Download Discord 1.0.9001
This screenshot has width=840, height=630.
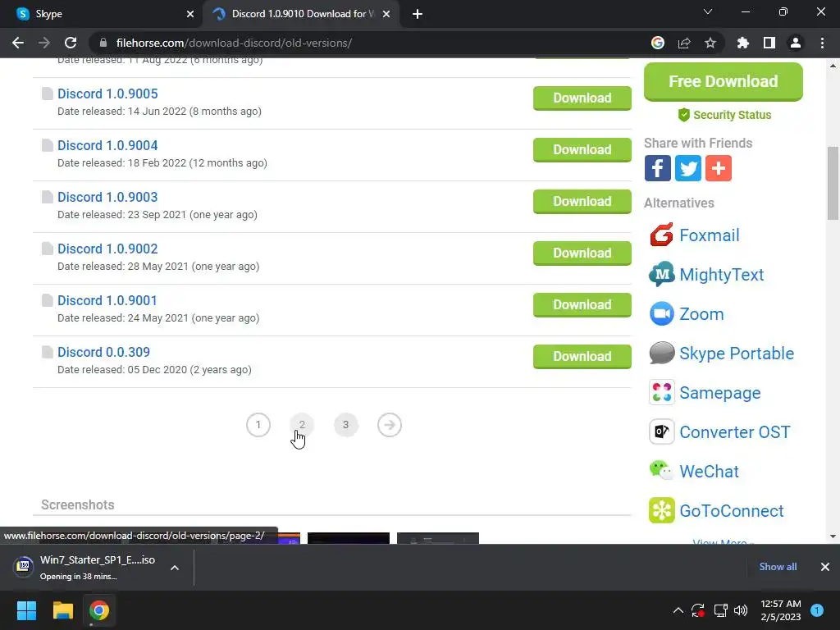tap(582, 305)
